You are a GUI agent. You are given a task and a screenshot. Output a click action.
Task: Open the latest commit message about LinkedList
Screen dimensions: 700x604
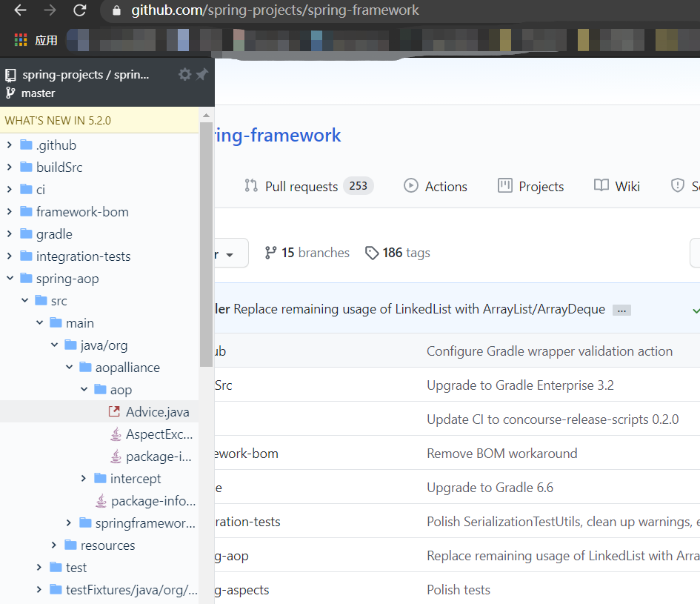[419, 309]
